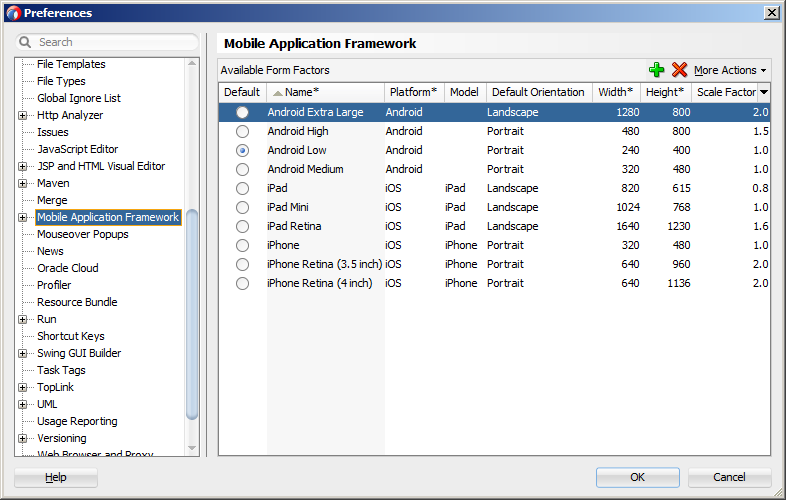Sort by the Name column header
Image resolution: width=786 pixels, height=500 pixels.
pos(325,92)
